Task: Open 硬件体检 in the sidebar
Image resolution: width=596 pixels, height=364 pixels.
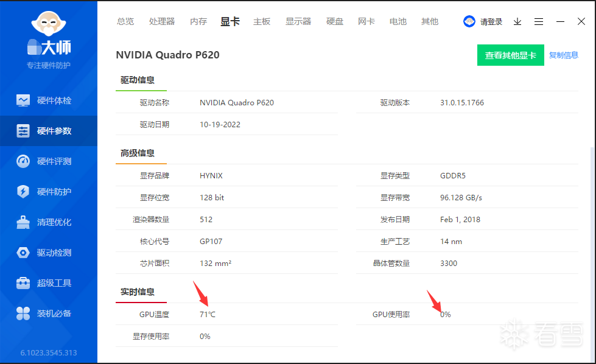Action: pyautogui.click(x=49, y=100)
